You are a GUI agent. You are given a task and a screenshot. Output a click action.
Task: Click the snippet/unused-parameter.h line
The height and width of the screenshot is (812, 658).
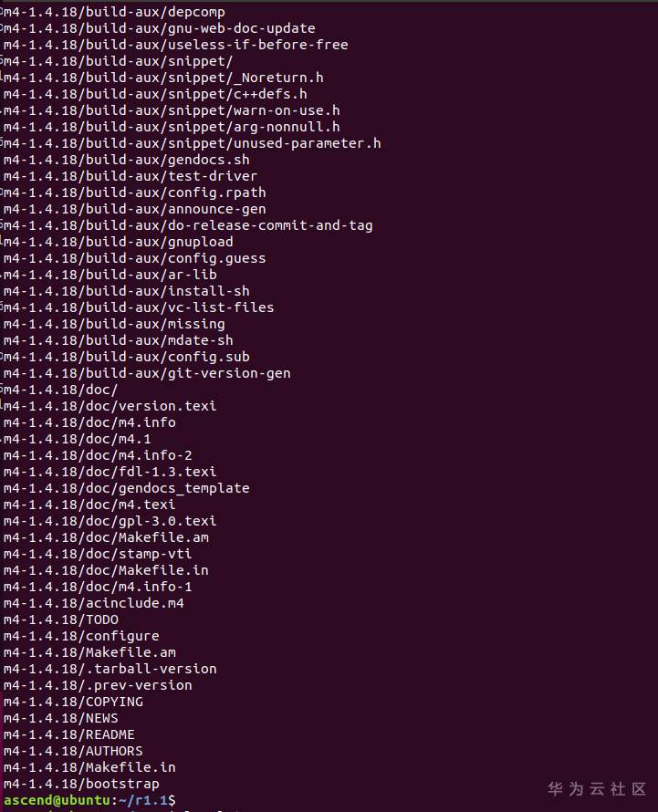coord(192,143)
